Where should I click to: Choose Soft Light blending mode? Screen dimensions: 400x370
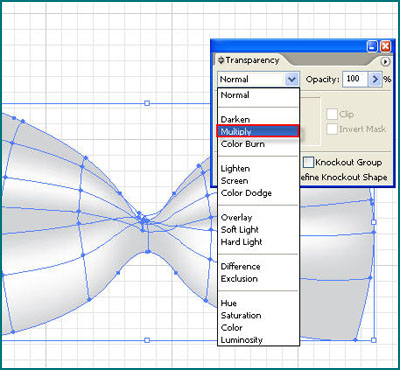click(x=258, y=230)
